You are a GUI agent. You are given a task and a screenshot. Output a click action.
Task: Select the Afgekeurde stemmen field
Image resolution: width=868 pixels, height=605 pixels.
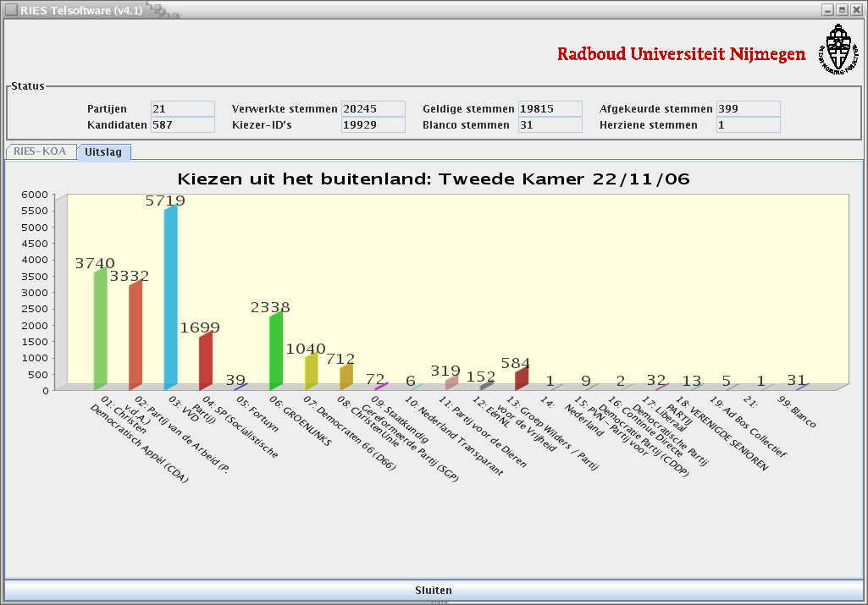(748, 109)
